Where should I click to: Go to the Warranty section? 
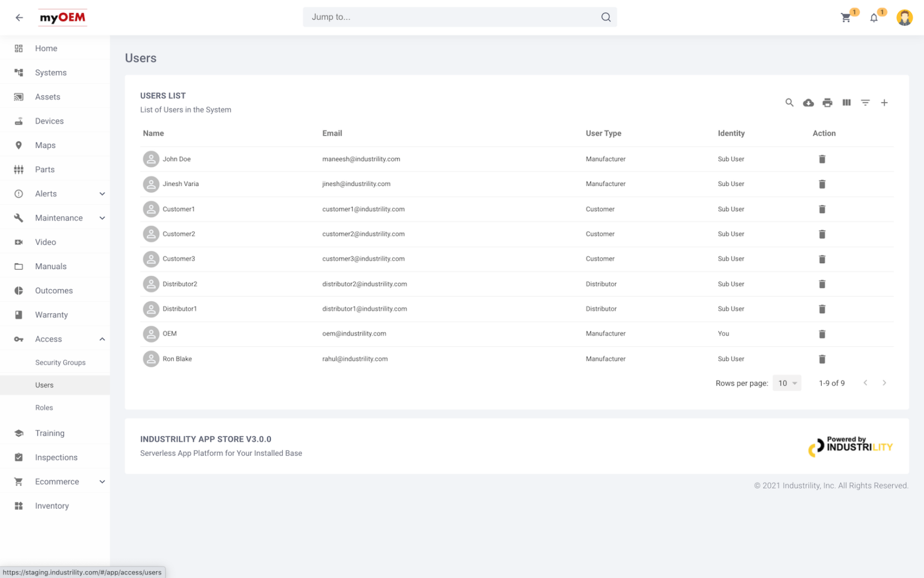(51, 314)
